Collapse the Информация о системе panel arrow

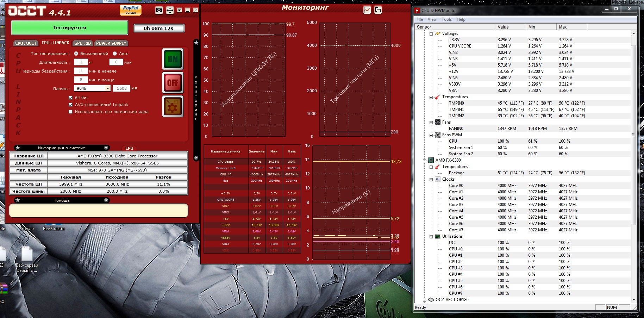tap(106, 148)
